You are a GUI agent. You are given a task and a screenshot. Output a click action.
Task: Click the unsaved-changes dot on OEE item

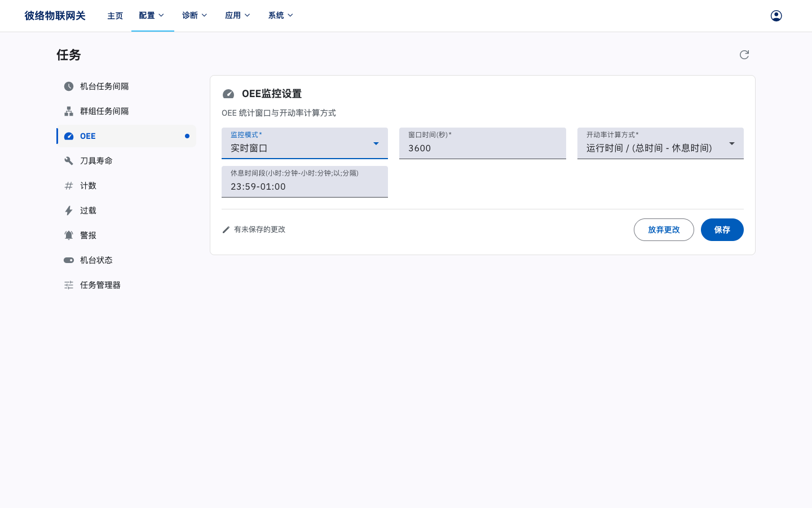click(x=187, y=136)
